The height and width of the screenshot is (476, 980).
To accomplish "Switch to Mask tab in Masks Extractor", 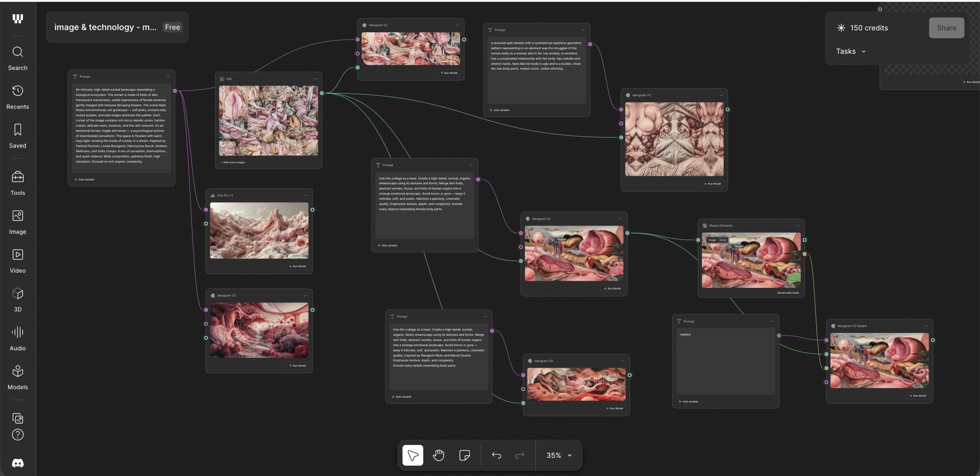I will (723, 240).
